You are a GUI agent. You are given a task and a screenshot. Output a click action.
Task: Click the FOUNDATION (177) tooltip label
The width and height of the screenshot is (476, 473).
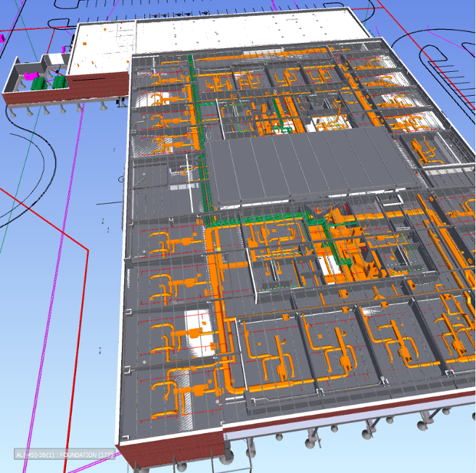(65, 455)
